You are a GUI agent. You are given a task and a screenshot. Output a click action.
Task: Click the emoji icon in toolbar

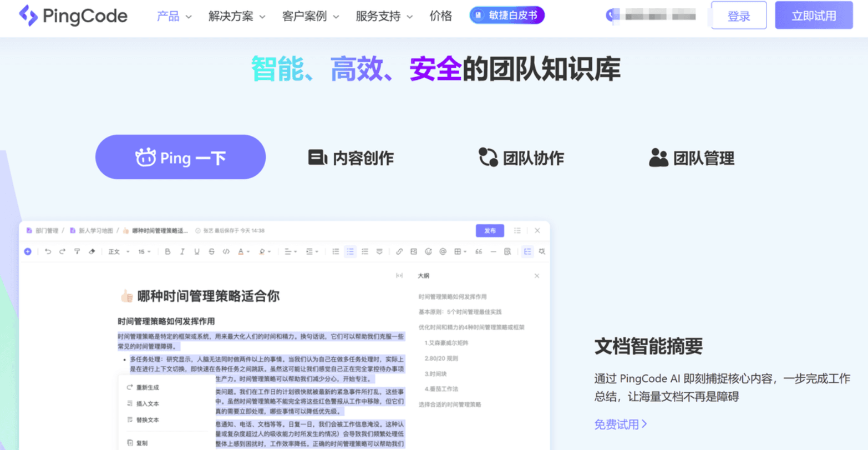coord(428,252)
